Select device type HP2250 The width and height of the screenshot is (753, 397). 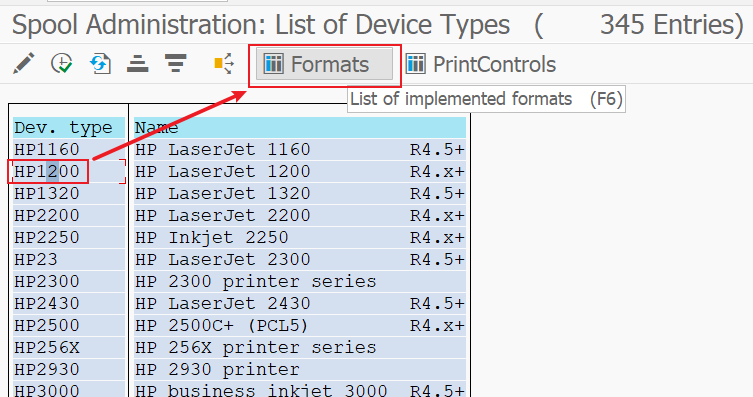coord(47,238)
